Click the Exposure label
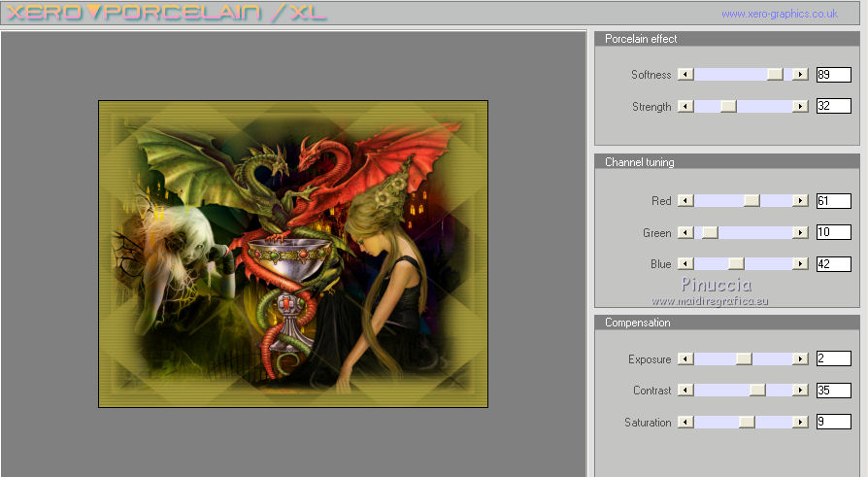The height and width of the screenshot is (477, 868). [x=650, y=359]
